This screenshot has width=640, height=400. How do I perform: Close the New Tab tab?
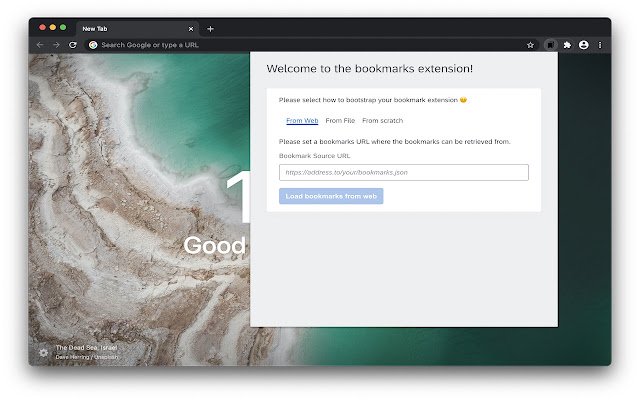pos(191,29)
